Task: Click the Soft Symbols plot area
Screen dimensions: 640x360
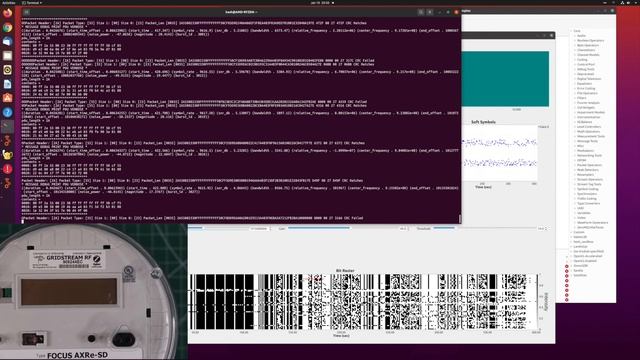Action: pyautogui.click(x=500, y=153)
